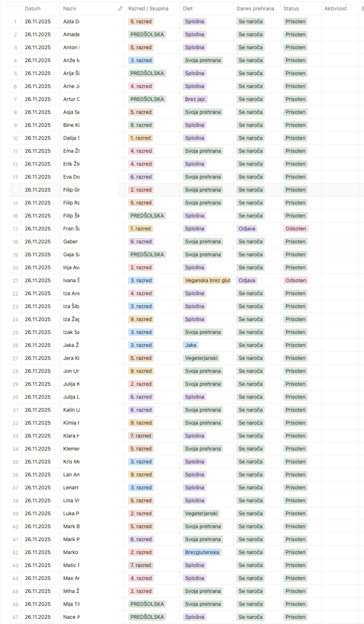This screenshot has width=364, height=624.
Task: Select the Status column header
Action: [x=291, y=9]
